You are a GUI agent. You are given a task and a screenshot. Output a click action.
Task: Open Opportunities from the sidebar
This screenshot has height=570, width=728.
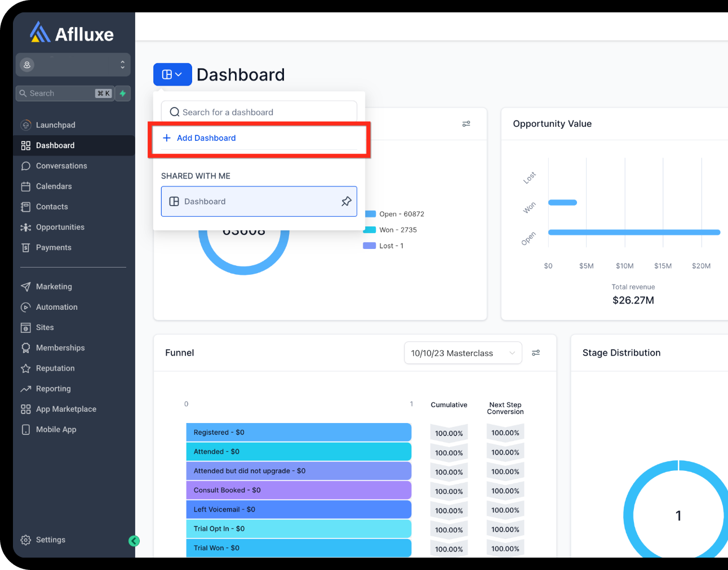coord(60,228)
